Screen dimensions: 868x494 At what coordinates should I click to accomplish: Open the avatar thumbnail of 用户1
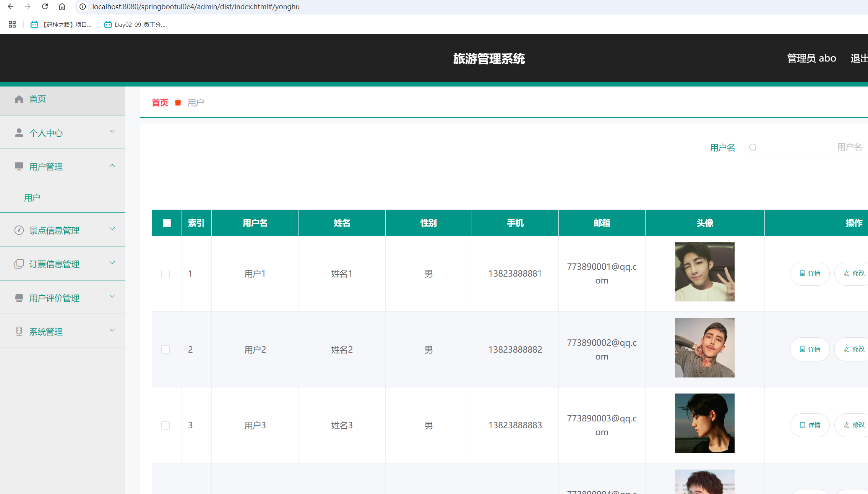point(704,272)
